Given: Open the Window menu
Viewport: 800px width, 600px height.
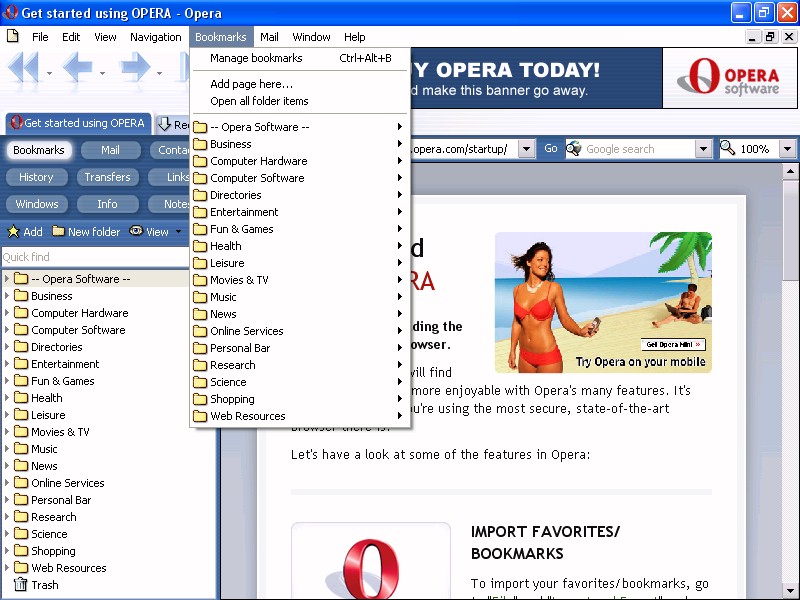Looking at the screenshot, I should click(x=311, y=37).
